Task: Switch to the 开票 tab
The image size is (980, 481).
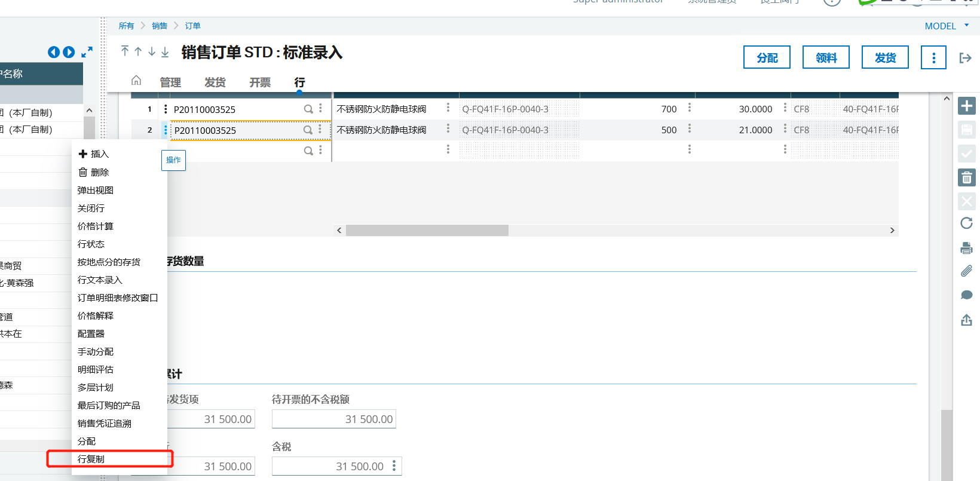Action: coord(260,82)
